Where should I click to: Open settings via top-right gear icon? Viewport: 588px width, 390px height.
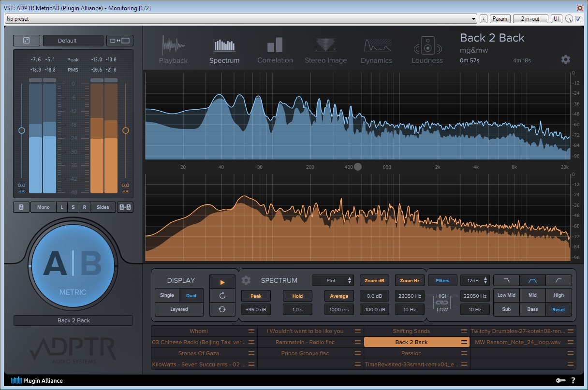pos(565,59)
